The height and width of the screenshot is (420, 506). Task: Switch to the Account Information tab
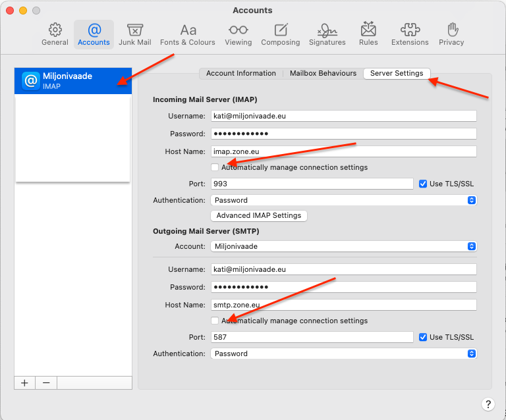tap(240, 73)
